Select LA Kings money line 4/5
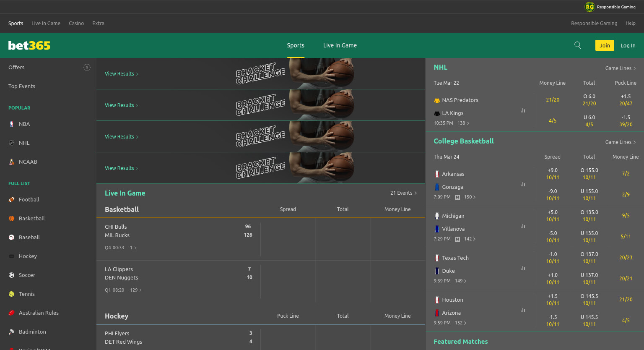Viewport: 644px width, 350px height. [x=553, y=121]
